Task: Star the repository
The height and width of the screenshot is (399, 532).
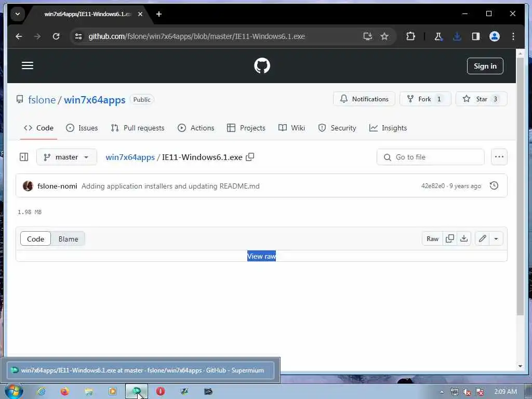Action: pyautogui.click(x=481, y=99)
